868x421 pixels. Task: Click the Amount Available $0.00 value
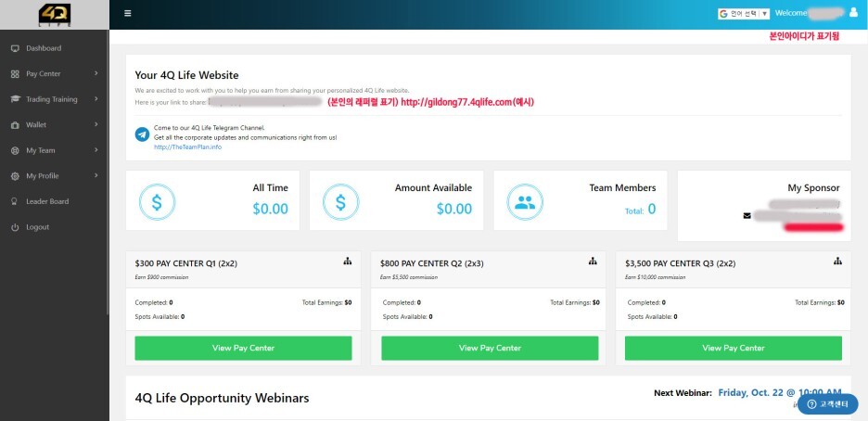454,209
